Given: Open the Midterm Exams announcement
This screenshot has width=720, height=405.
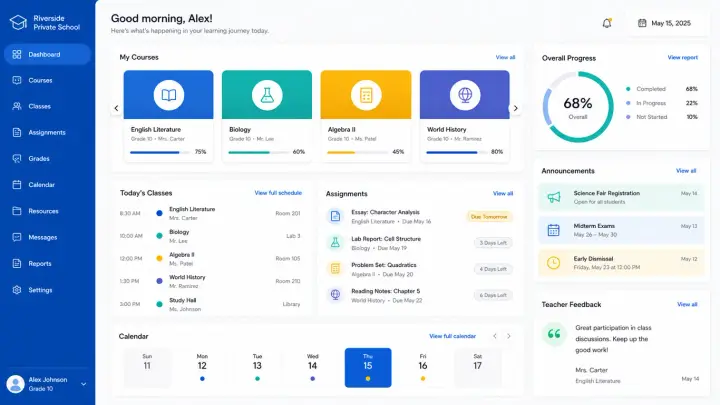Looking at the screenshot, I should (621, 230).
